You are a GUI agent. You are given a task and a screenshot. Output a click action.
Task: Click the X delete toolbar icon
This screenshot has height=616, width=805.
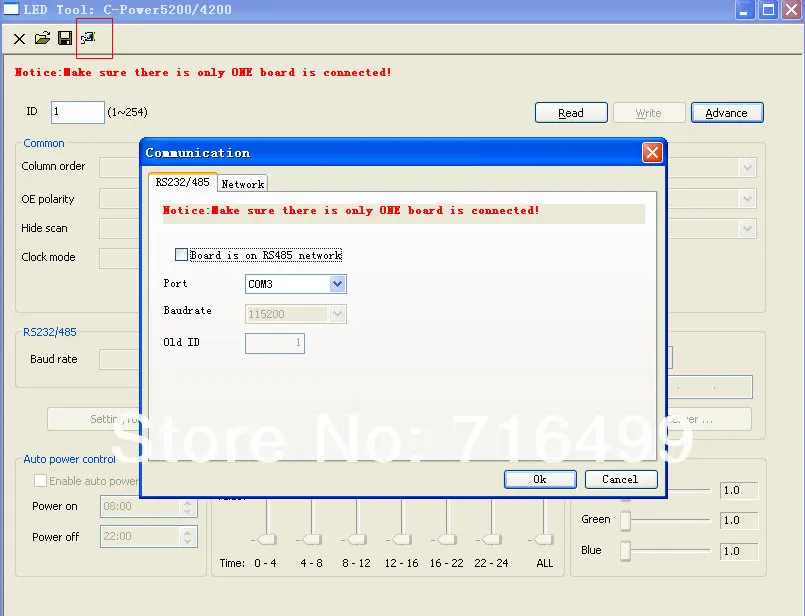click(x=20, y=38)
